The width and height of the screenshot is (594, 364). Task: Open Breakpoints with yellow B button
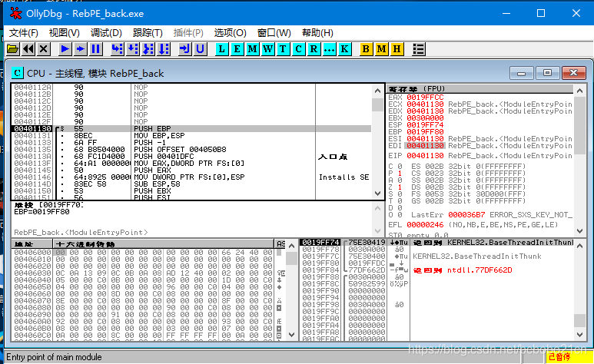point(366,49)
